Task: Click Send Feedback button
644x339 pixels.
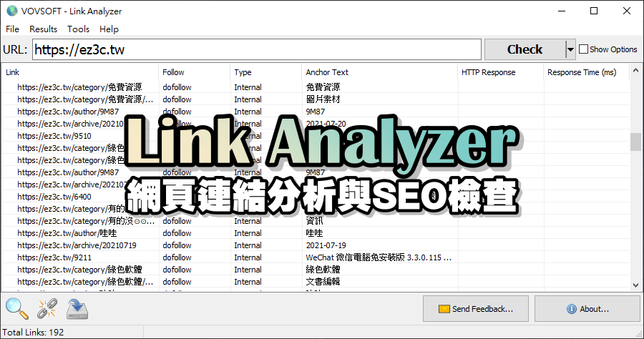Action: tap(476, 309)
